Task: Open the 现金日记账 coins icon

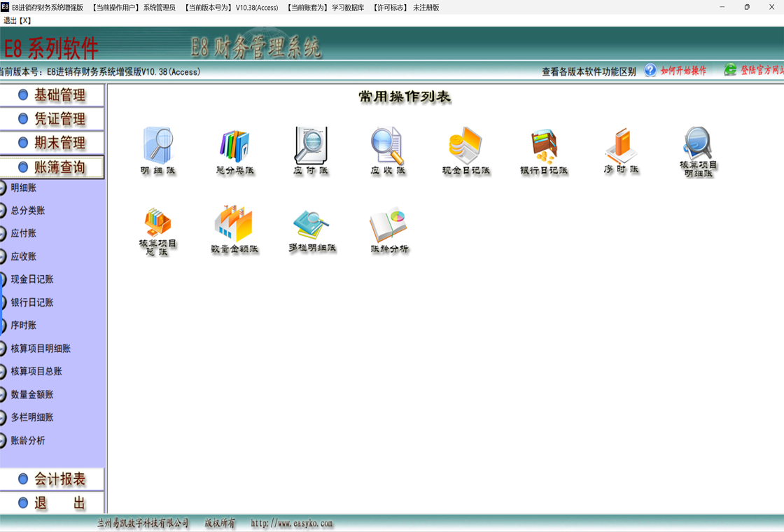Action: pos(466,147)
